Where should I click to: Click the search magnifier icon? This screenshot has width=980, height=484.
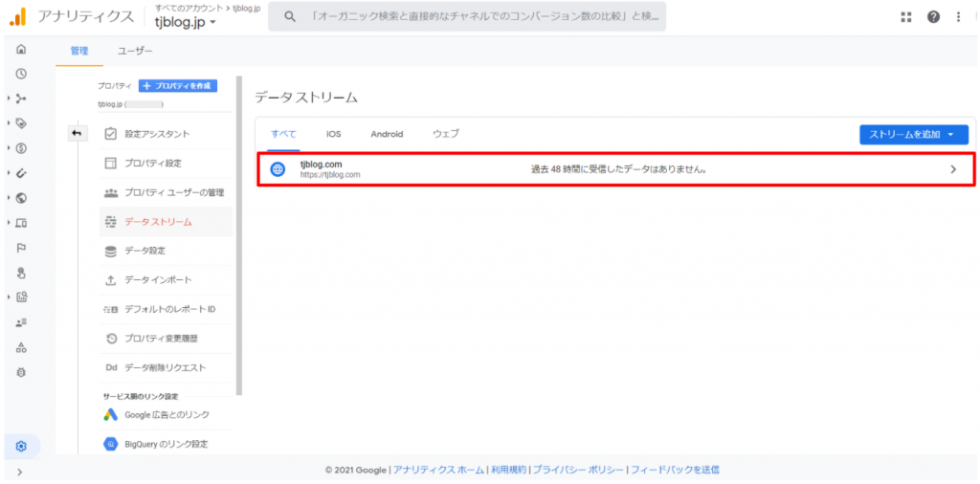(x=289, y=17)
